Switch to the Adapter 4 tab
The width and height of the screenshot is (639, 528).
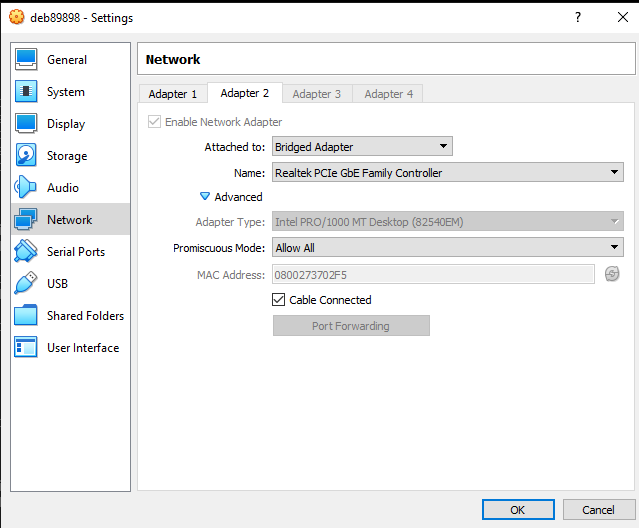(x=388, y=94)
